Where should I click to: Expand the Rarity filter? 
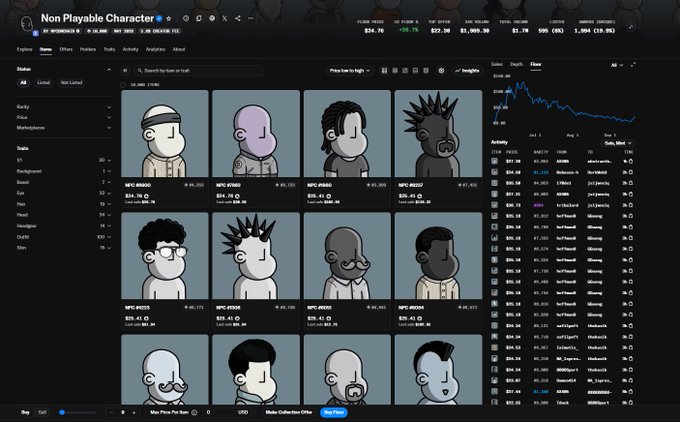[63, 107]
